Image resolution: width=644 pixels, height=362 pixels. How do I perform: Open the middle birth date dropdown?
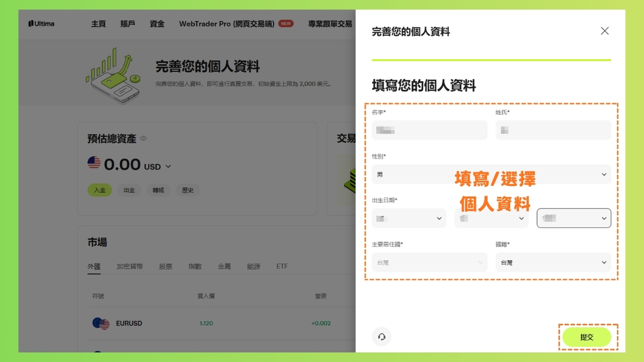click(x=492, y=218)
